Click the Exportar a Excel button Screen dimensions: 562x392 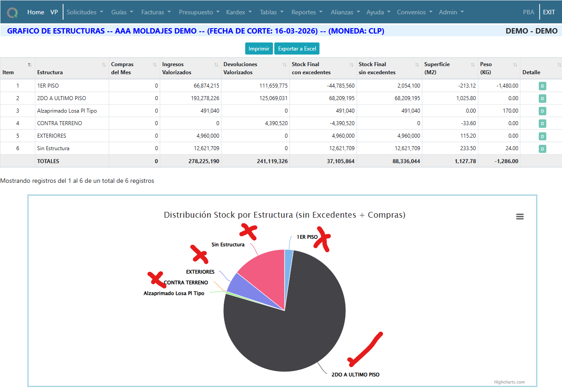click(297, 49)
